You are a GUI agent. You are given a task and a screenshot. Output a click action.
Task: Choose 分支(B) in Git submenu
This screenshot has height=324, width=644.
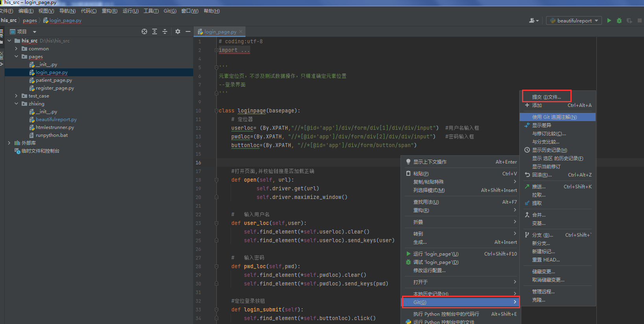point(557,235)
